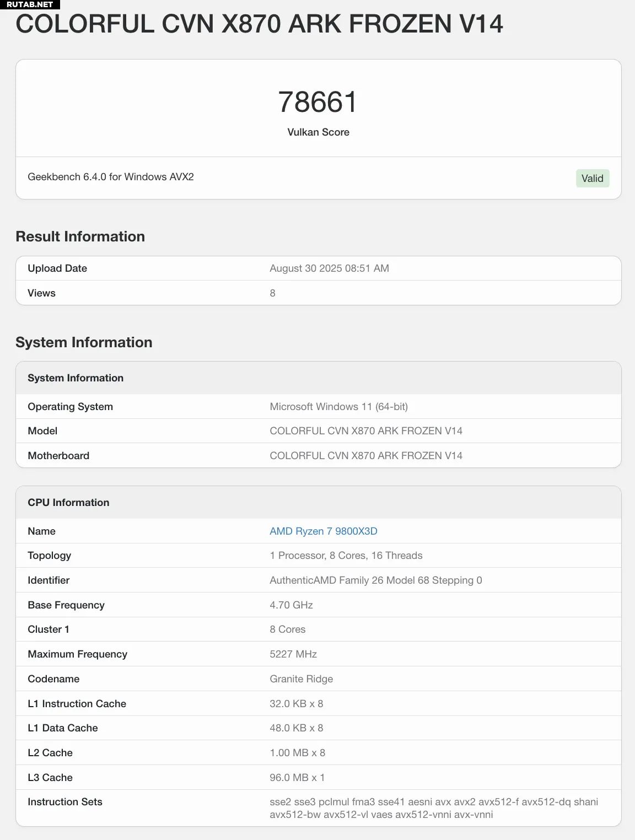The height and width of the screenshot is (840, 635).
Task: Click the Views row value 8
Action: [272, 293]
